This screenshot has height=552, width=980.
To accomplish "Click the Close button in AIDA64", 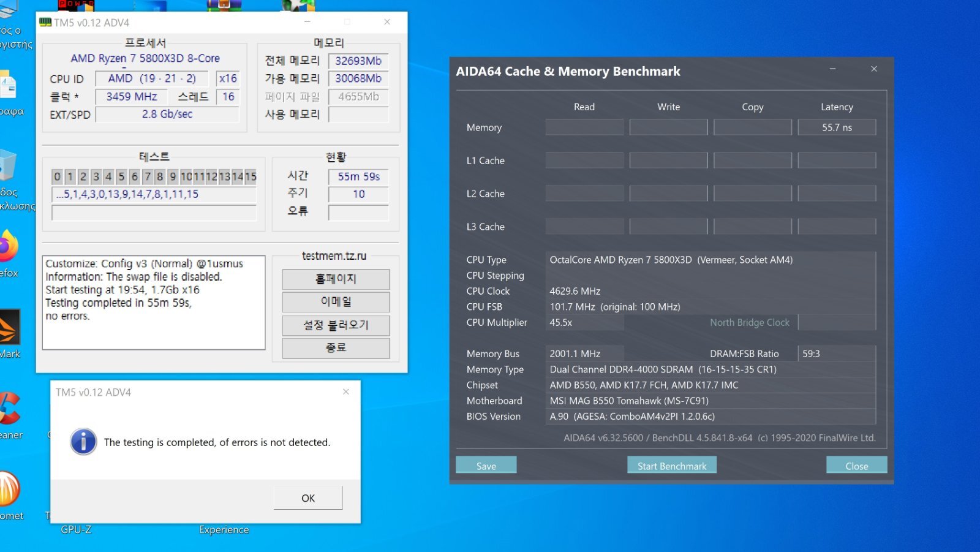I will coord(857,466).
